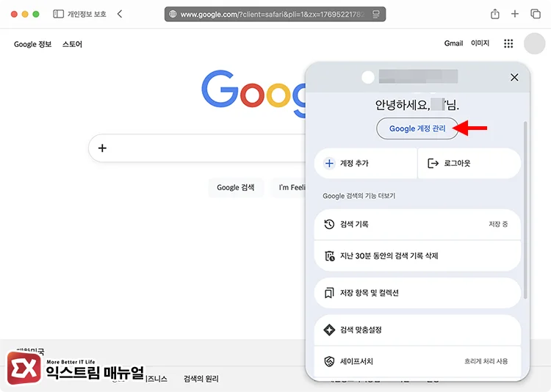Viewport: 551px width, 392px height.
Task: Click the plus icon in search box
Action: (102, 148)
